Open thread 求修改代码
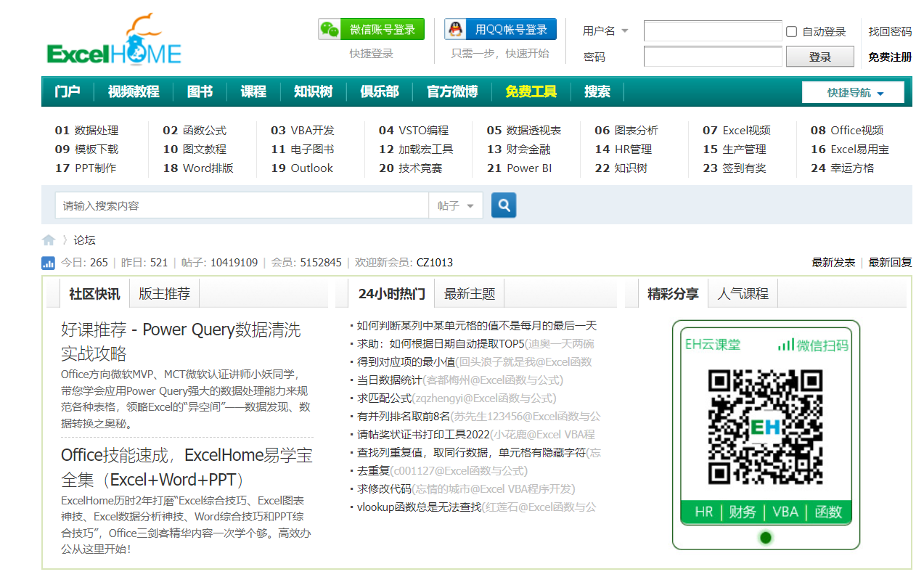Viewport: 924px width, 577px height. 384,489
